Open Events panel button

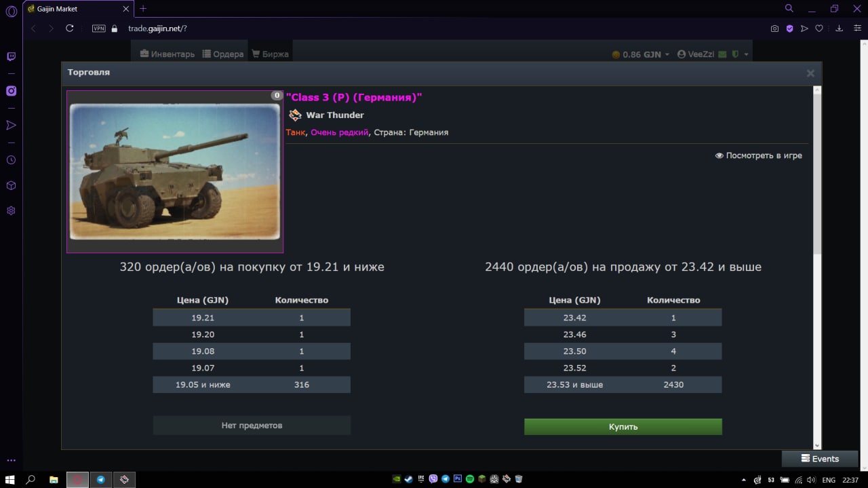tap(820, 459)
